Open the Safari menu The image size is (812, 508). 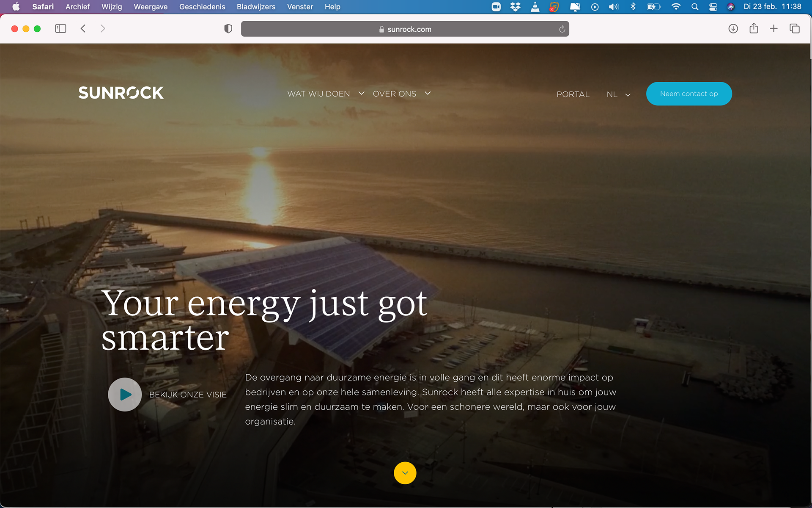click(43, 7)
